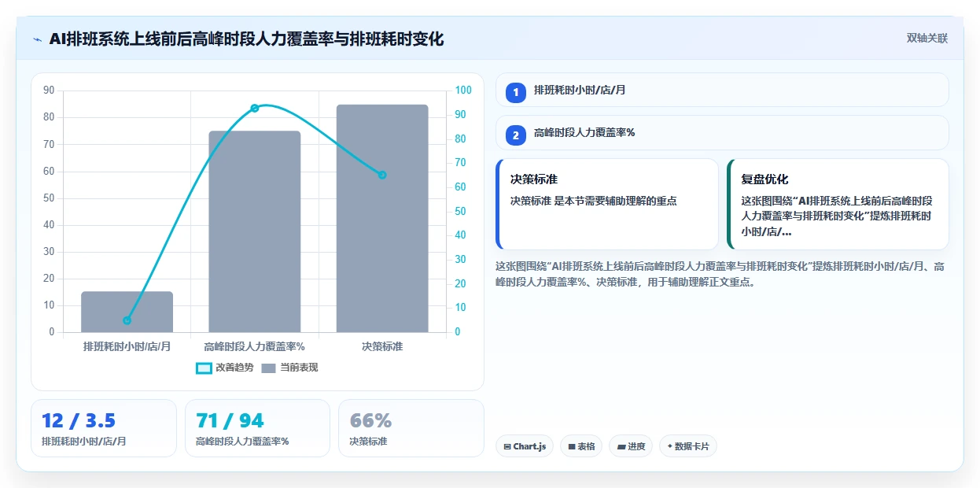Select the 12 / 3.5 stat card
This screenshot has height=488, width=980.
pos(104,428)
